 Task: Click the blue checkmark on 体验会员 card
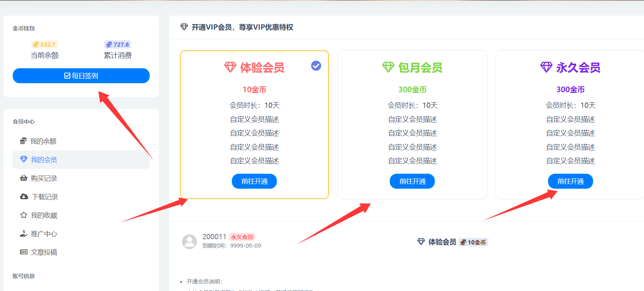[316, 66]
